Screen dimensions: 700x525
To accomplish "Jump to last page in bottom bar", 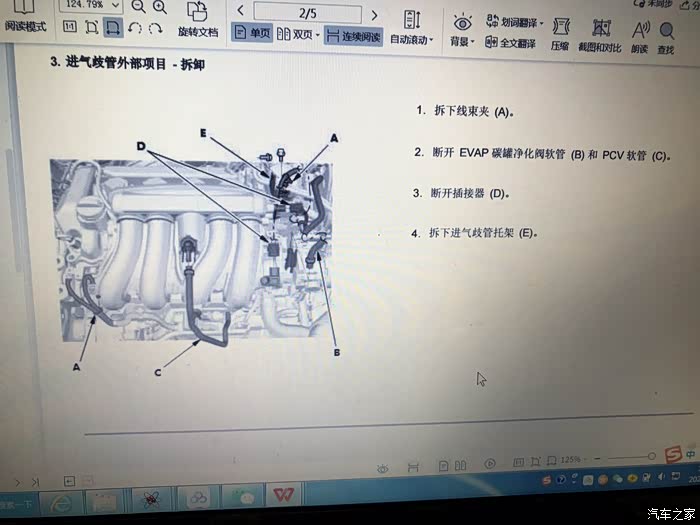I will pos(35,482).
